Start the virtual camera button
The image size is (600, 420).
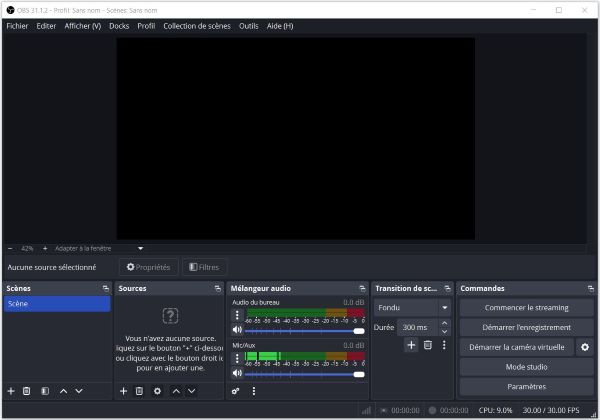(x=517, y=347)
